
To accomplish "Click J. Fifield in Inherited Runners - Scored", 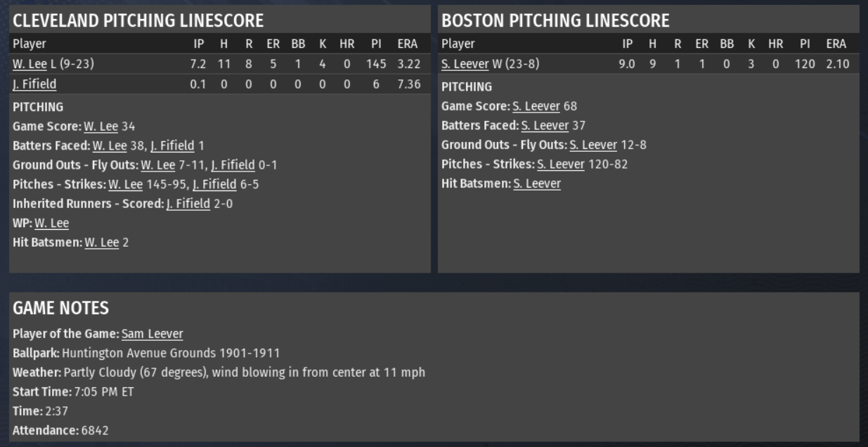I will 188,204.
